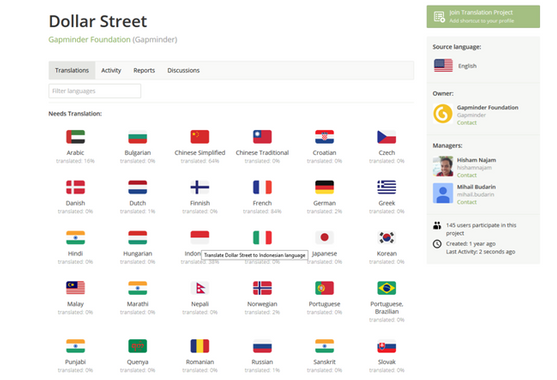The width and height of the screenshot is (557, 380).
Task: Choose the Hungarian flag icon
Action: pos(137,238)
